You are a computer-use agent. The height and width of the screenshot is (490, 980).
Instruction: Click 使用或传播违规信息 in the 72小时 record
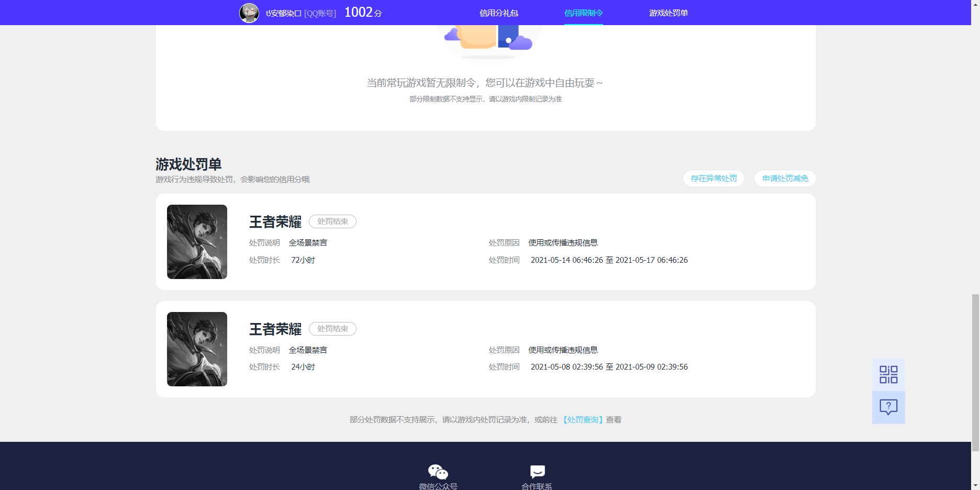[563, 243]
